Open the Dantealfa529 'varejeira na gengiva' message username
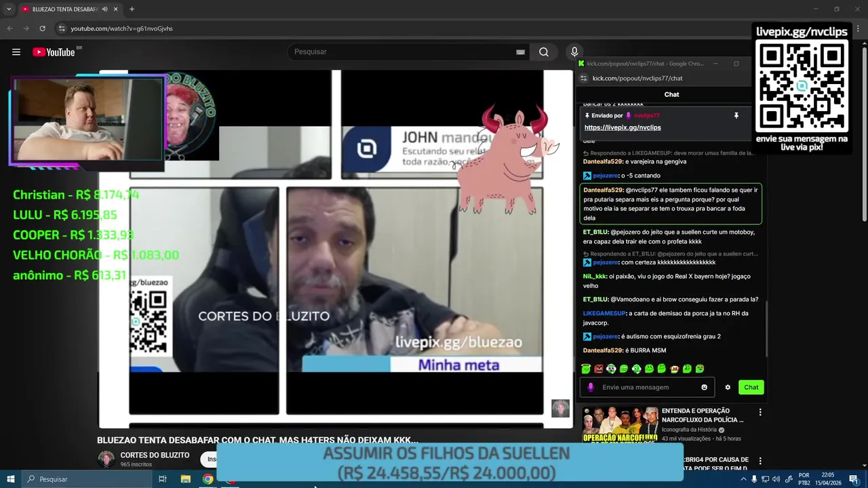The image size is (868, 488). click(603, 162)
